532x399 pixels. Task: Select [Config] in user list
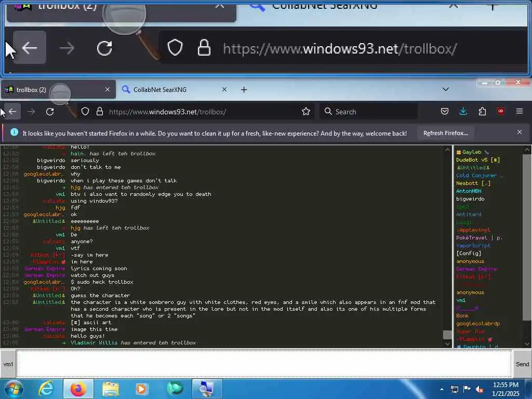point(469,254)
